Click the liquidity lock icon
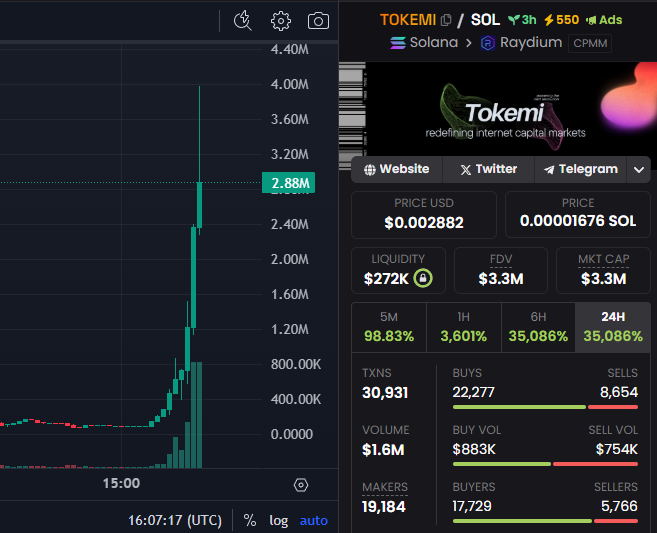The image size is (657, 533). 423,278
